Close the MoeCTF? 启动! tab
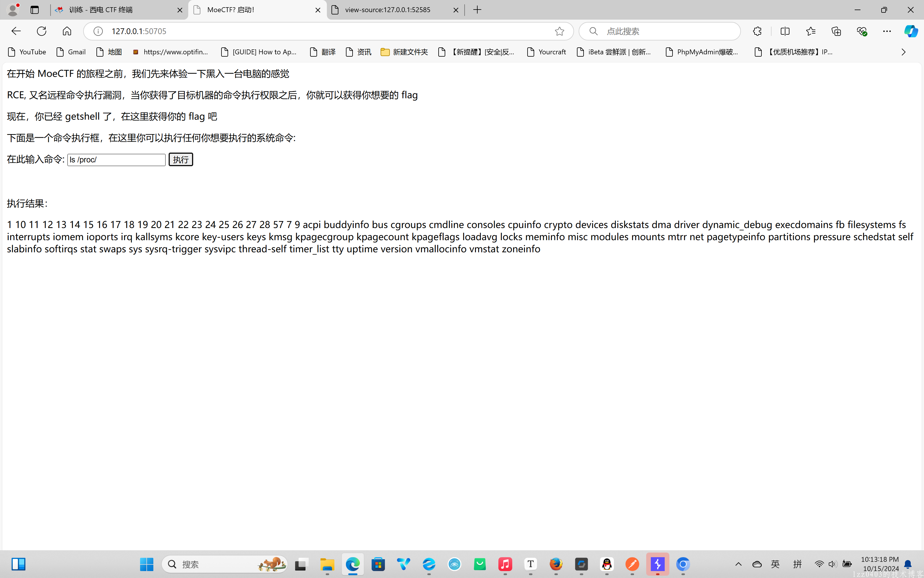 coord(318,10)
